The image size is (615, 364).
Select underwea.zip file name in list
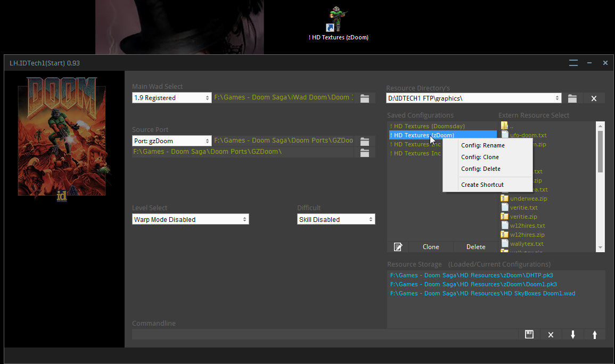[528, 198]
